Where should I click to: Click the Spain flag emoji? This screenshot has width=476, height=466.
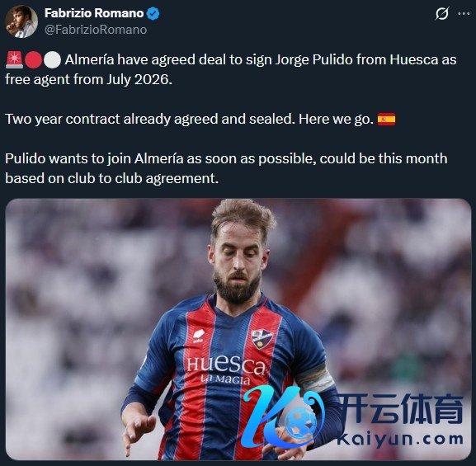coord(386,119)
